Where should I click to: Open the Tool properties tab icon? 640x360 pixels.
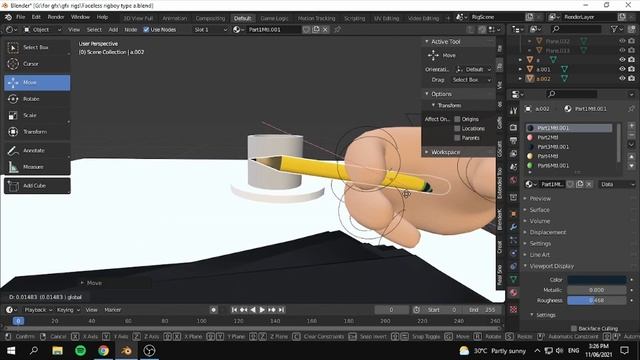pyautogui.click(x=513, y=111)
